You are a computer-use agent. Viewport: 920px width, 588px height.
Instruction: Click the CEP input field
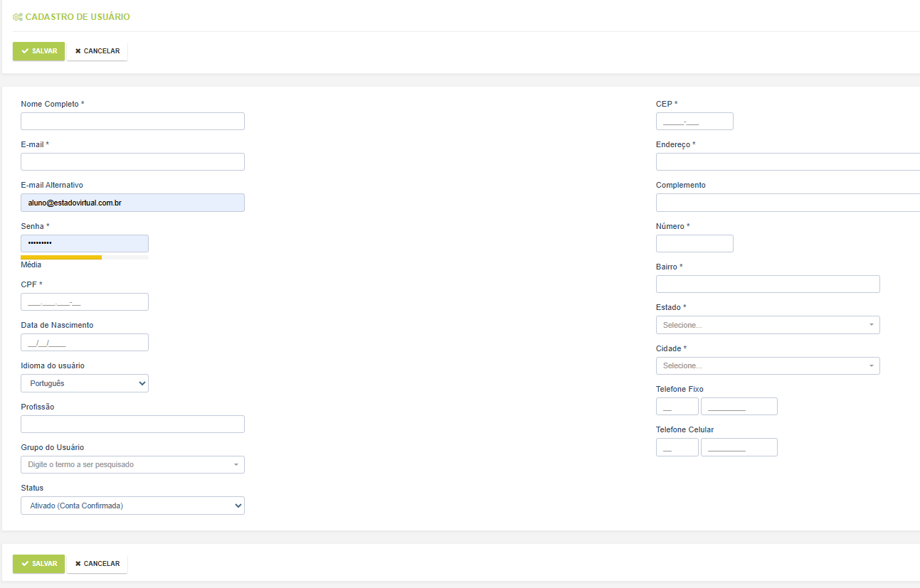point(694,122)
